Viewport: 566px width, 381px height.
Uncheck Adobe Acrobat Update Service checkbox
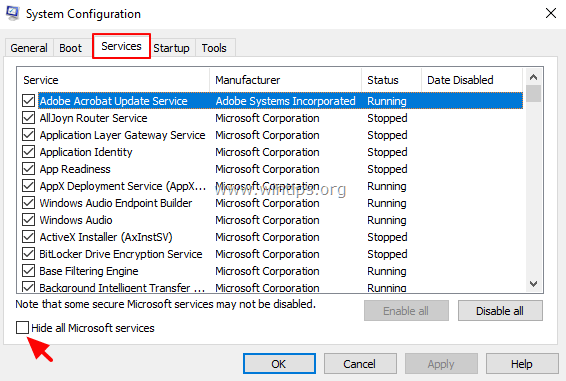(x=29, y=101)
